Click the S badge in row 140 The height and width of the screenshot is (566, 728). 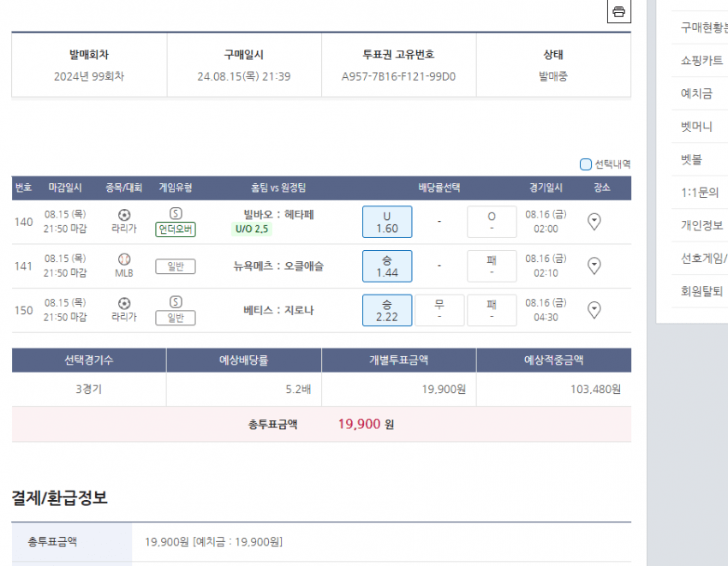pos(176,213)
